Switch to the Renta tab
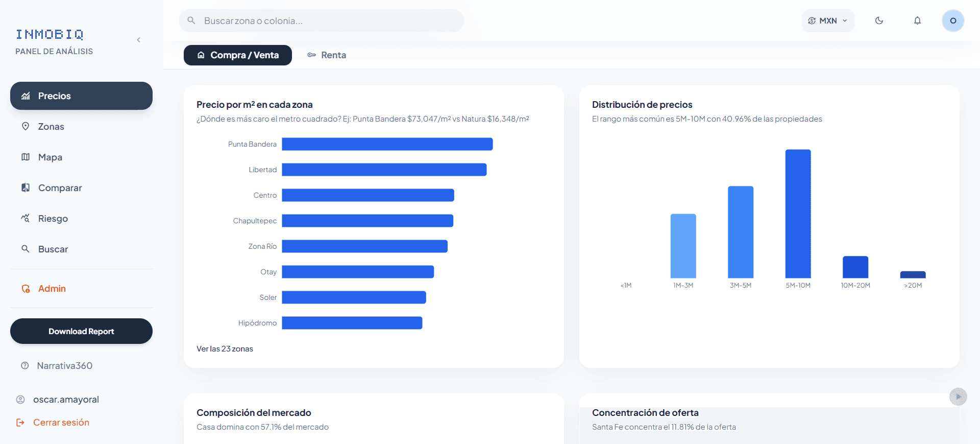Viewport: 980px width, 444px height. [x=327, y=55]
